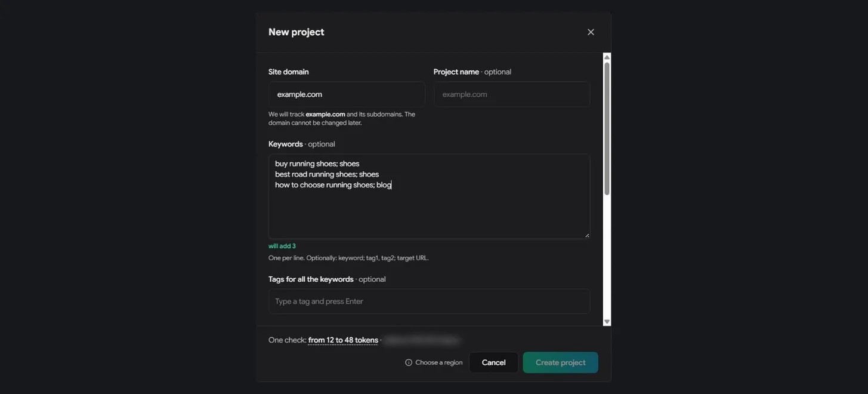Click the scrollbar up arrow
The width and height of the screenshot is (868, 394).
(x=607, y=57)
